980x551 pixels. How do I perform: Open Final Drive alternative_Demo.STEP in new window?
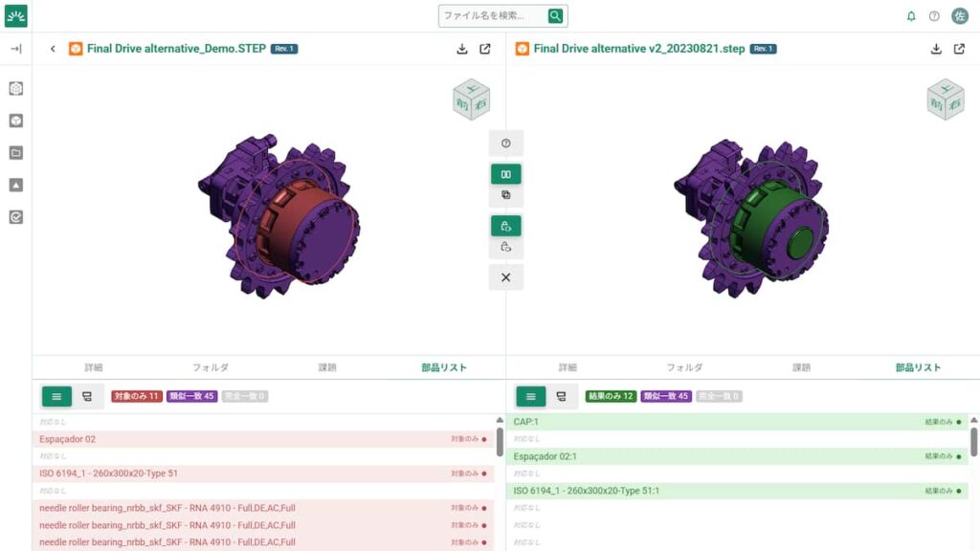coord(485,49)
